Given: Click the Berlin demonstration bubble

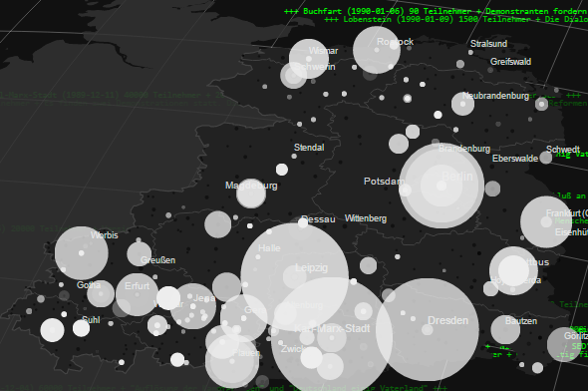Looking at the screenshot, I should pos(441,186).
